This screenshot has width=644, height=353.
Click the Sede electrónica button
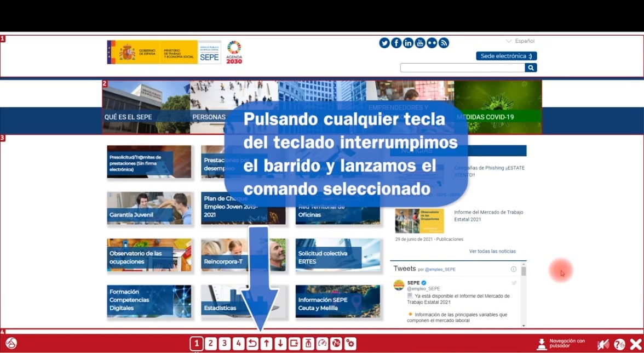(507, 56)
